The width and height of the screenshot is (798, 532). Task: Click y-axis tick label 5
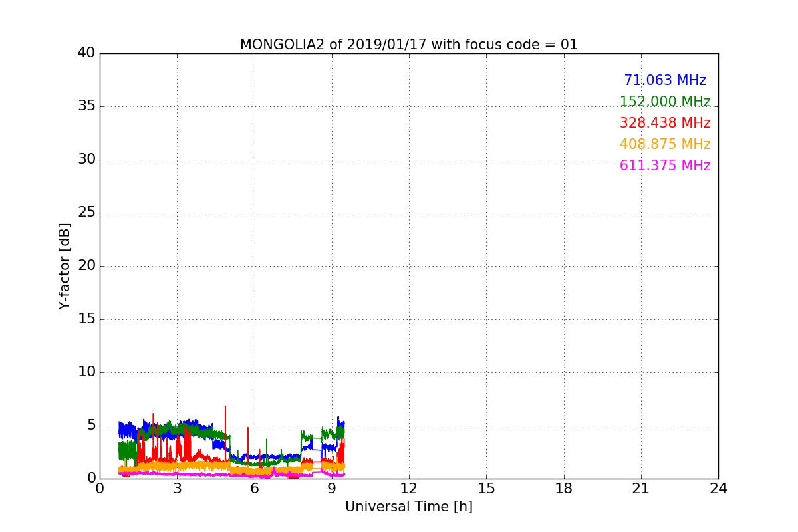click(x=91, y=426)
